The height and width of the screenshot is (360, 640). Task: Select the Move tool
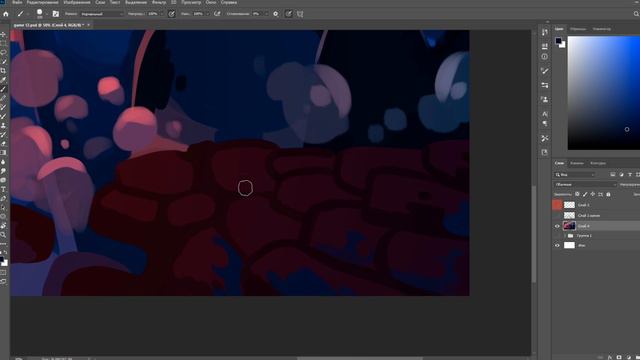point(3,35)
